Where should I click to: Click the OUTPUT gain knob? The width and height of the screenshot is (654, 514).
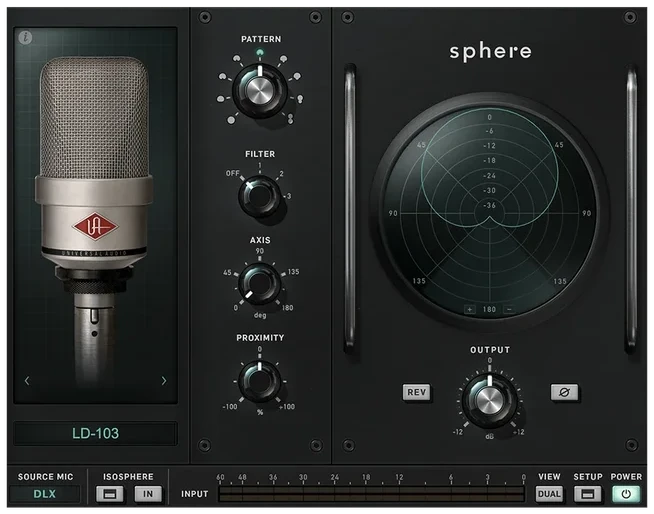coord(489,400)
